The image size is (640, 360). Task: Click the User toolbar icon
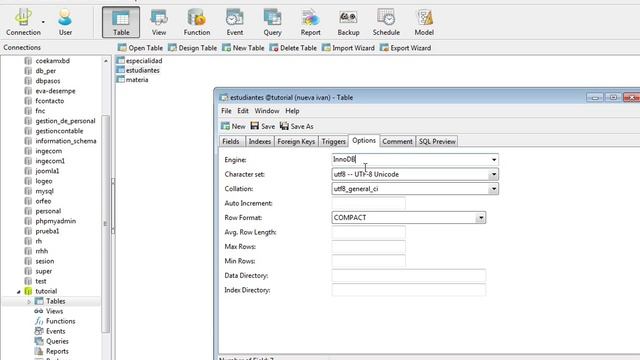pos(65,22)
